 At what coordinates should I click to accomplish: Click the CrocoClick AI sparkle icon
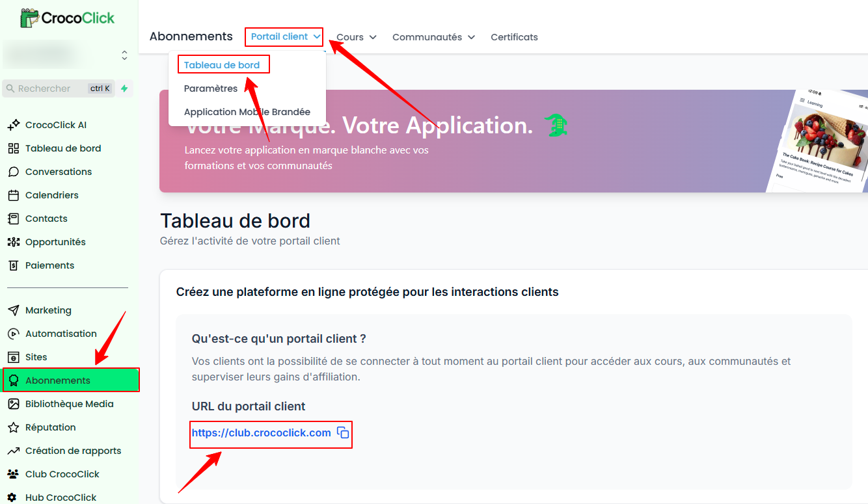pos(13,125)
